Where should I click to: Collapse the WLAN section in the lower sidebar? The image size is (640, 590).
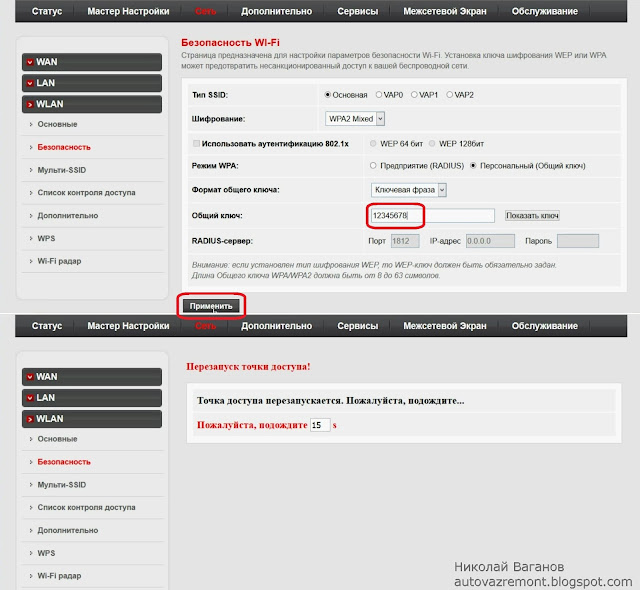(92, 419)
